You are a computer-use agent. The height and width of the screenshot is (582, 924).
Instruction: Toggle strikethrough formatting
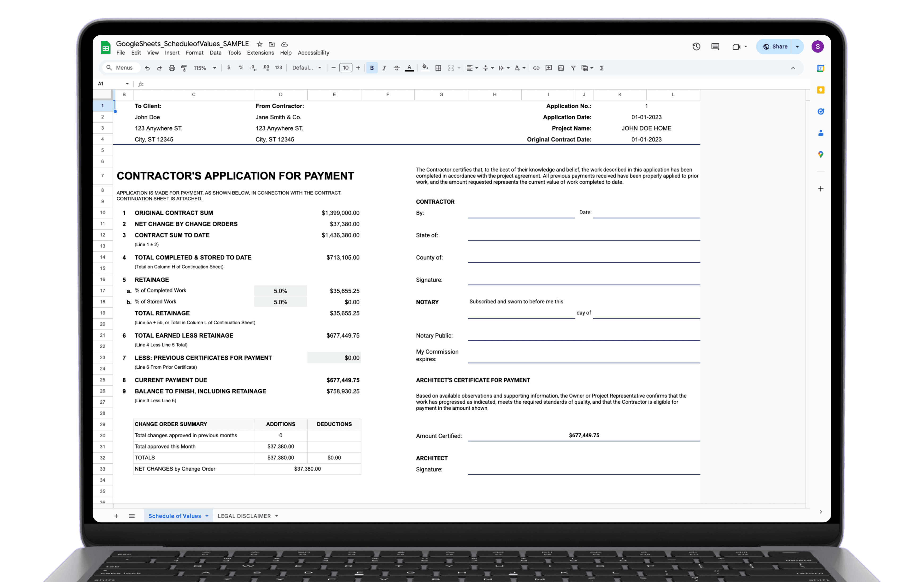[396, 68]
